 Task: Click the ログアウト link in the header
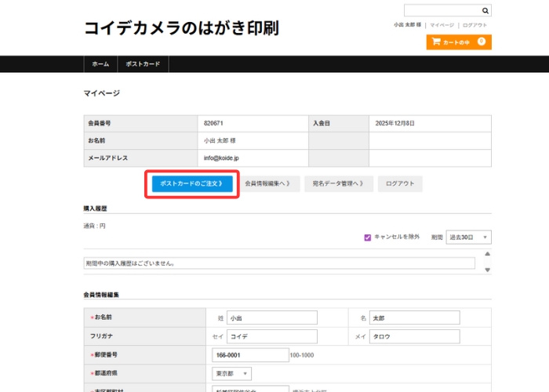[475, 25]
